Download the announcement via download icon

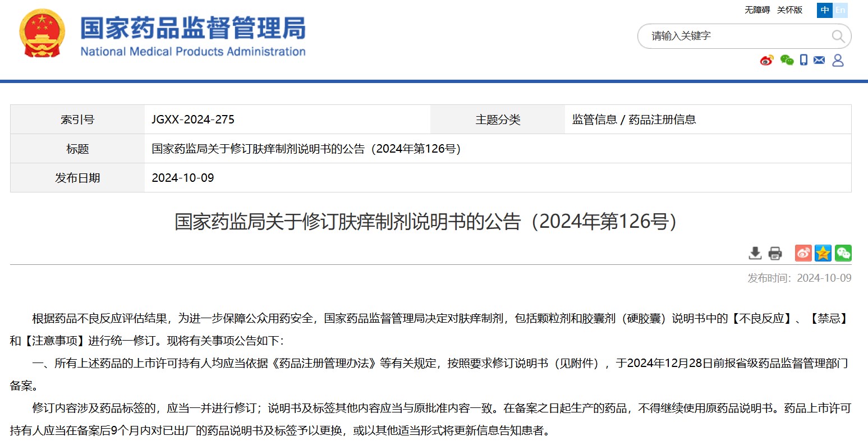pyautogui.click(x=755, y=253)
